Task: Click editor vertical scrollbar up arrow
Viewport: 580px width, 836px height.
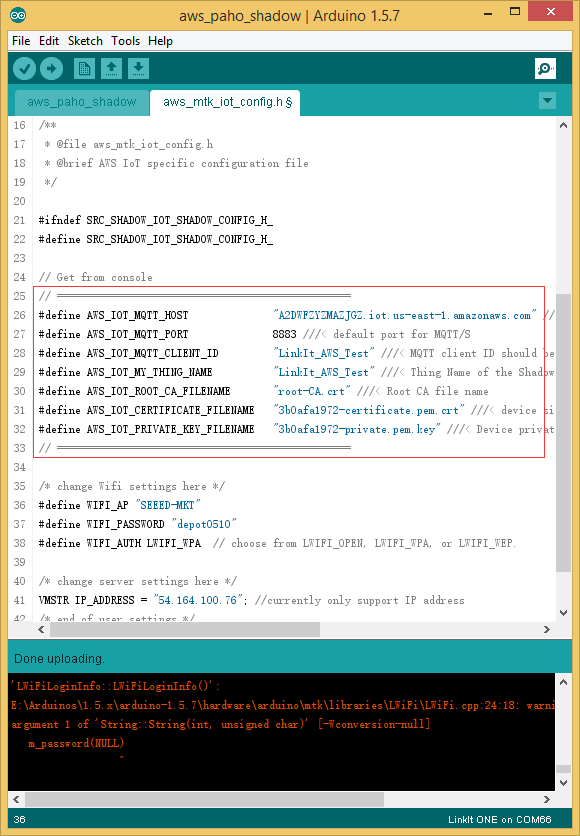Action: tap(563, 125)
